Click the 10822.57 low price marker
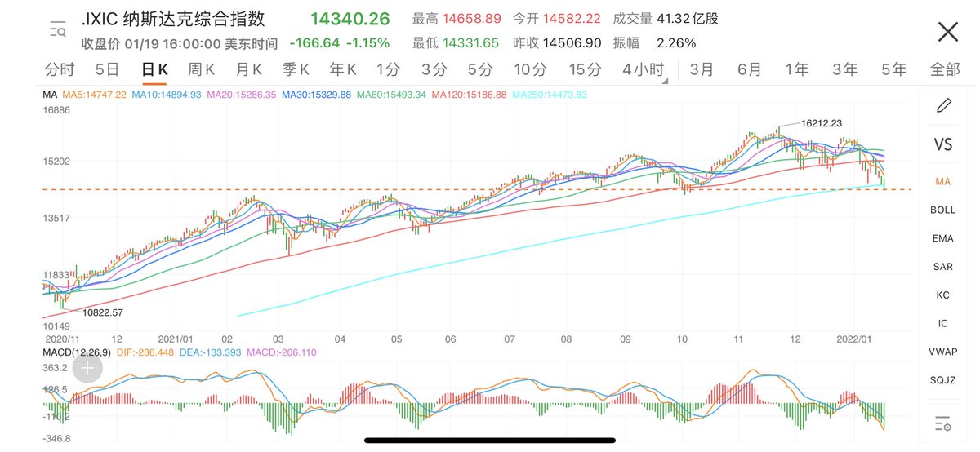This screenshot has width=980, height=452. coord(103,312)
